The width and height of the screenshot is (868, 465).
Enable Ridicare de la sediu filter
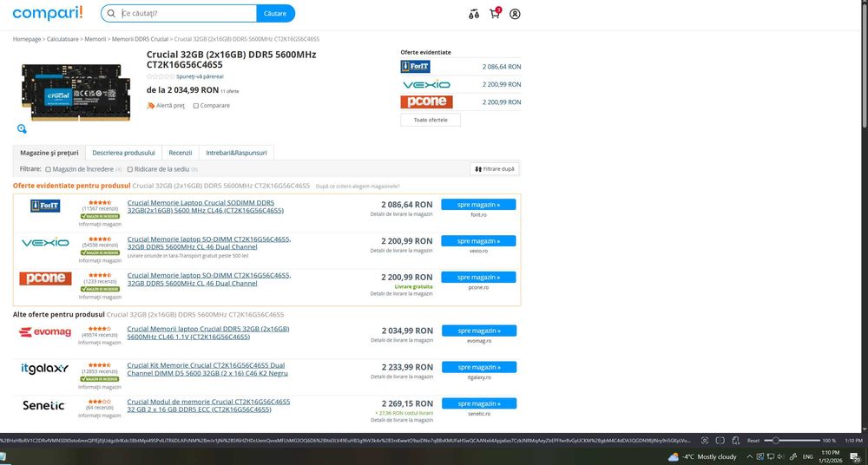pyautogui.click(x=130, y=169)
